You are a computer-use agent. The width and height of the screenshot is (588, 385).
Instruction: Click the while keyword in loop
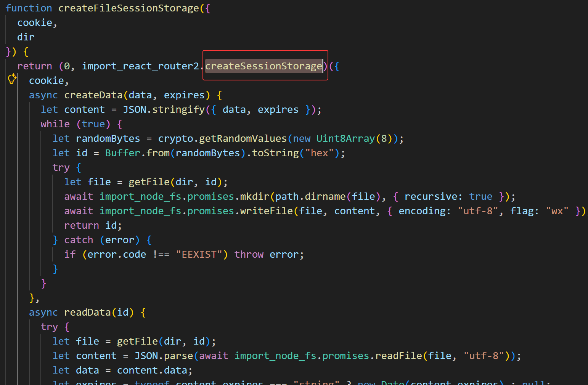55,124
